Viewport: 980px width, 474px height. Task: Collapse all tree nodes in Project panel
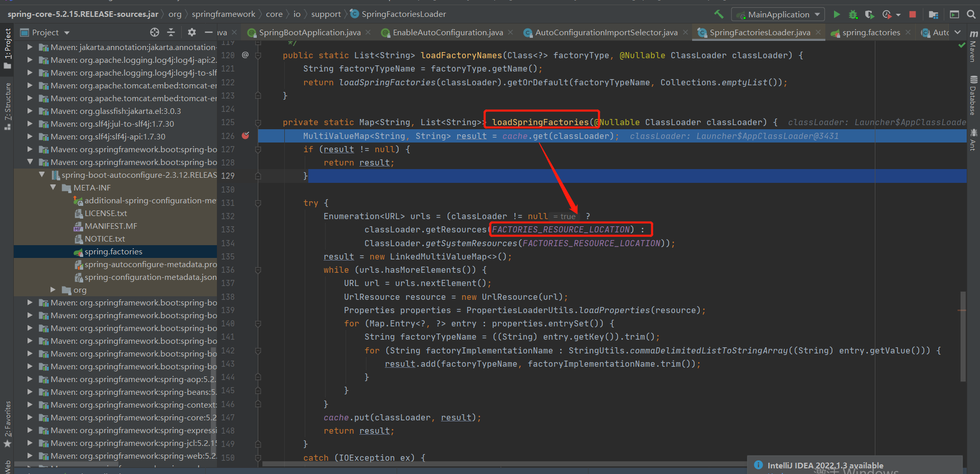pos(171,32)
